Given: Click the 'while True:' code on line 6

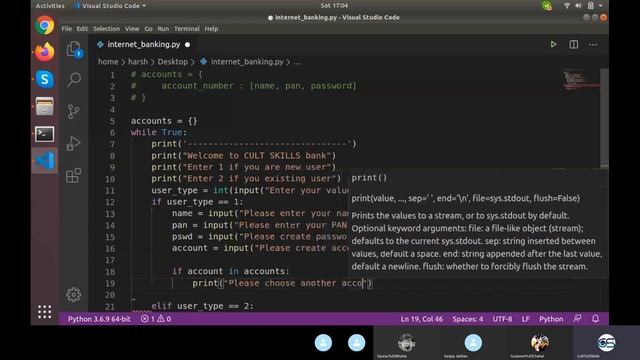Looking at the screenshot, I should (158, 132).
